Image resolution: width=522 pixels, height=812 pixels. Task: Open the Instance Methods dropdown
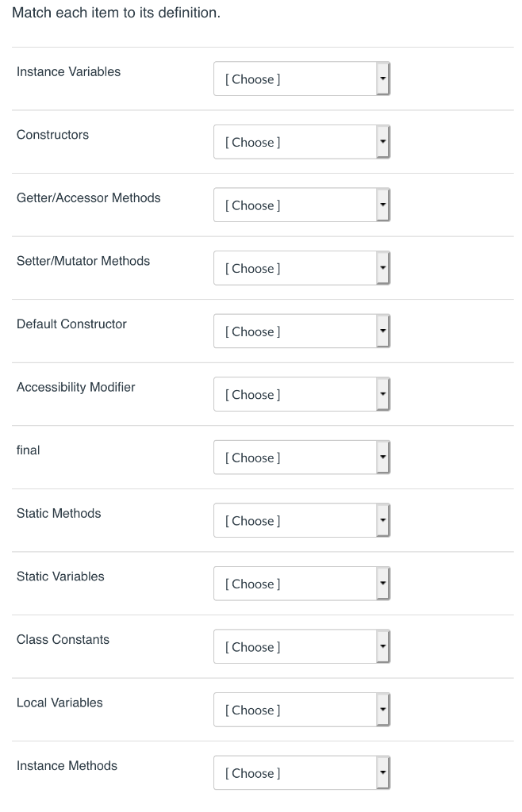click(301, 772)
